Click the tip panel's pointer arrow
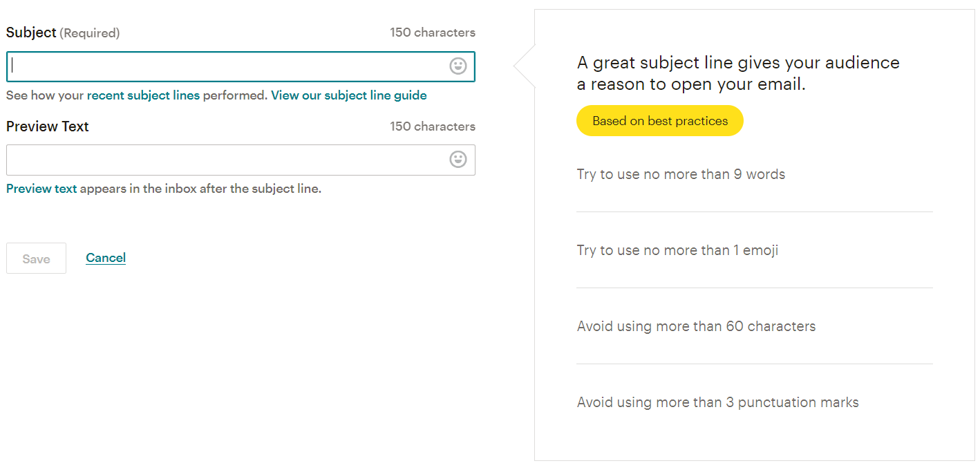 coord(525,66)
